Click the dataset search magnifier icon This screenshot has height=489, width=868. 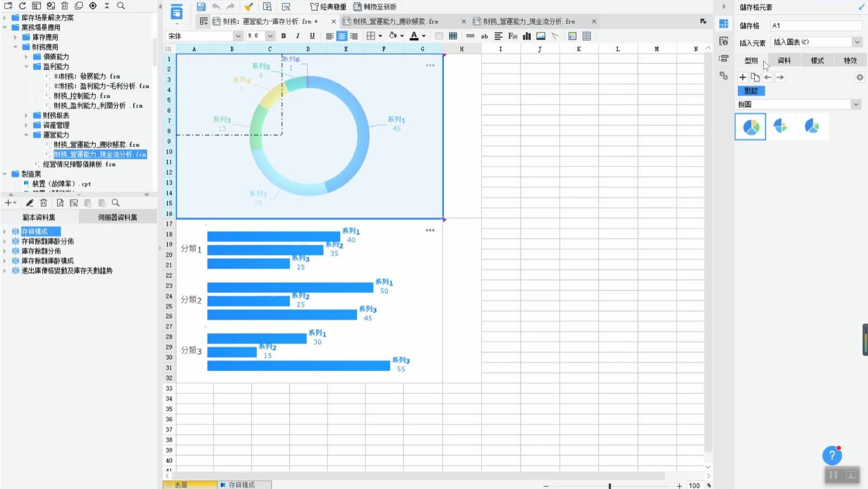tap(115, 203)
